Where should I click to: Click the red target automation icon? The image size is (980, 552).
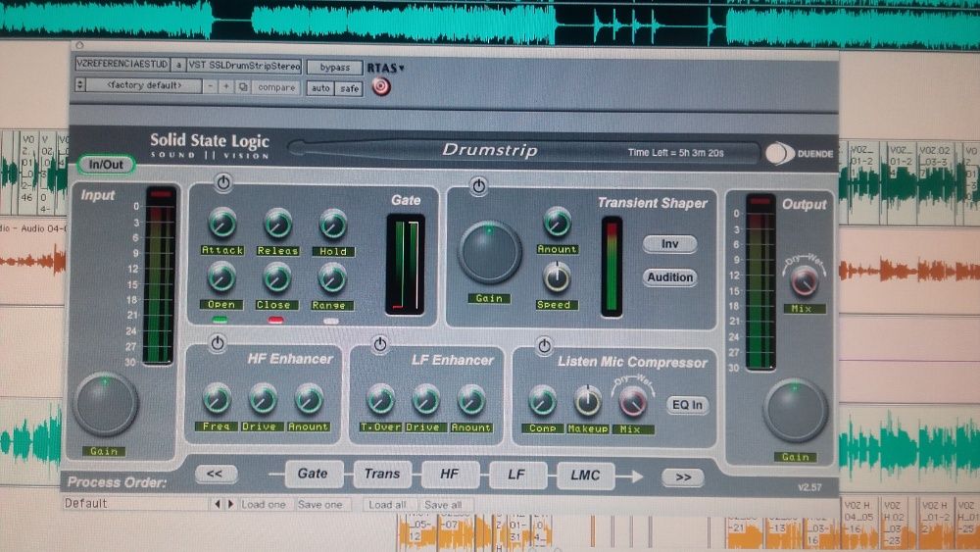click(381, 87)
